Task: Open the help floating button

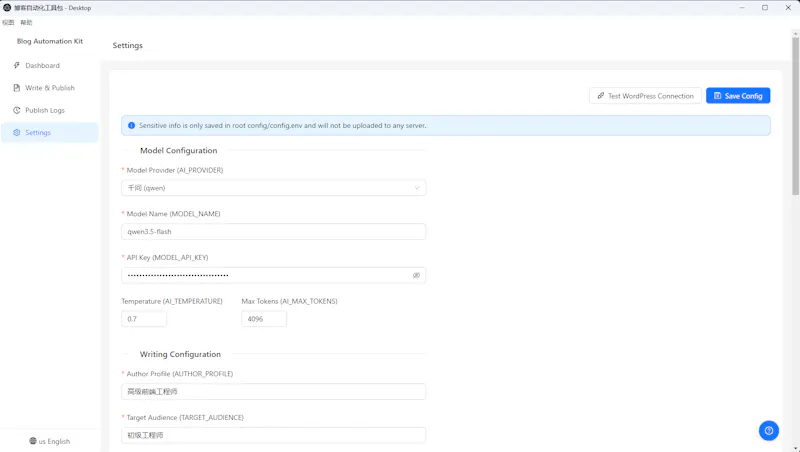Action: 768,431
